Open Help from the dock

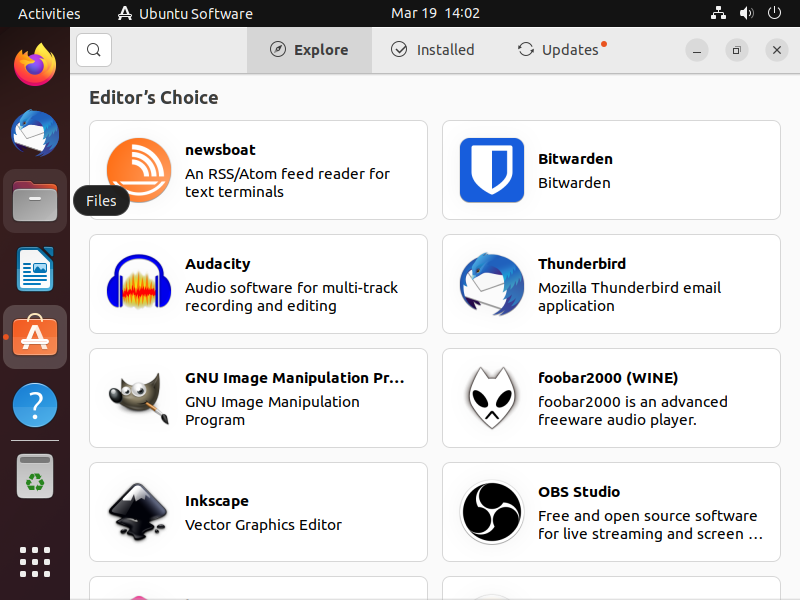35,405
